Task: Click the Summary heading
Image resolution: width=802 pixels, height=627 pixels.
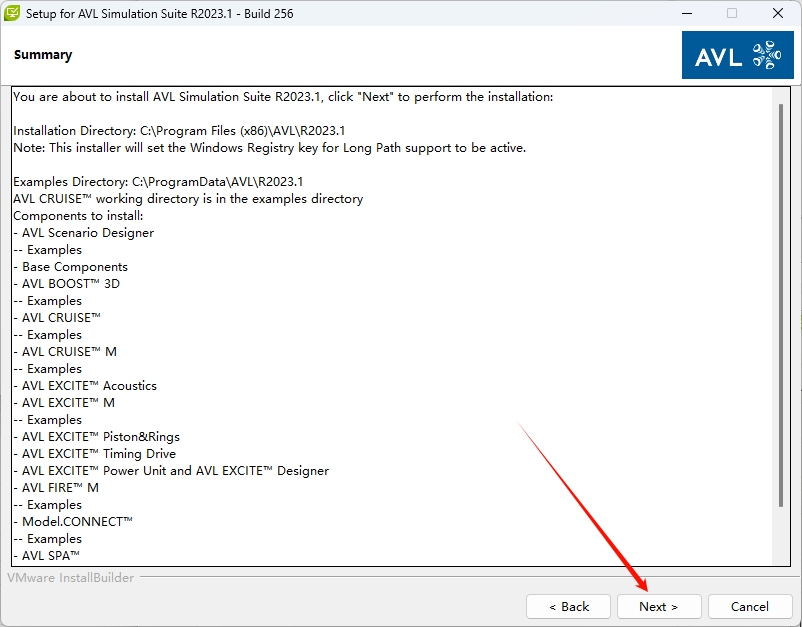Action: tap(43, 55)
